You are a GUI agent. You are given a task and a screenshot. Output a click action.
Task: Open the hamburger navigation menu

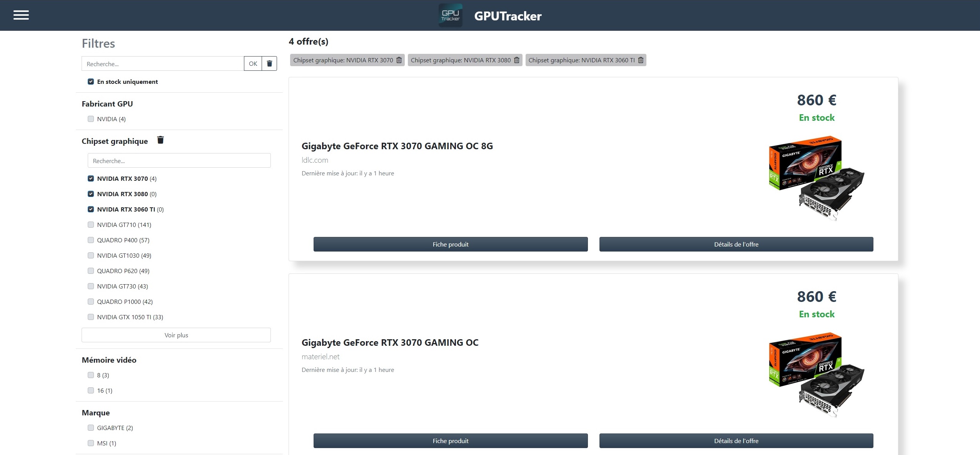pos(21,15)
